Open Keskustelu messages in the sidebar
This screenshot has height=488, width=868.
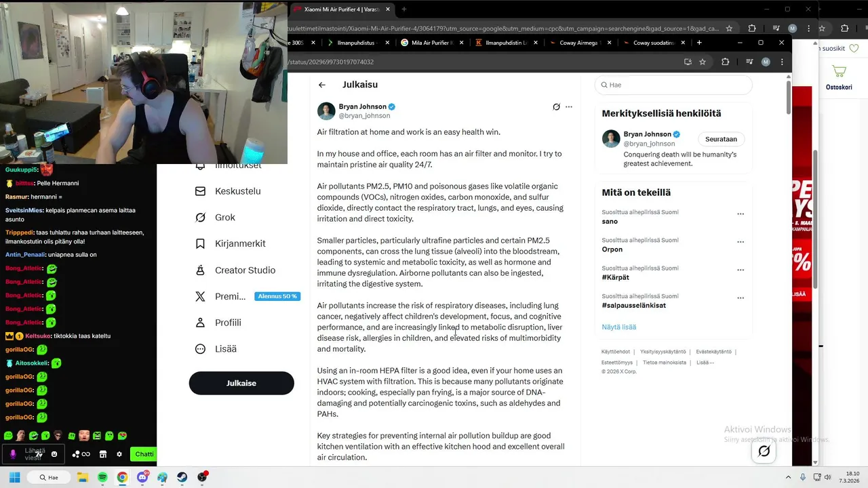[228, 191]
